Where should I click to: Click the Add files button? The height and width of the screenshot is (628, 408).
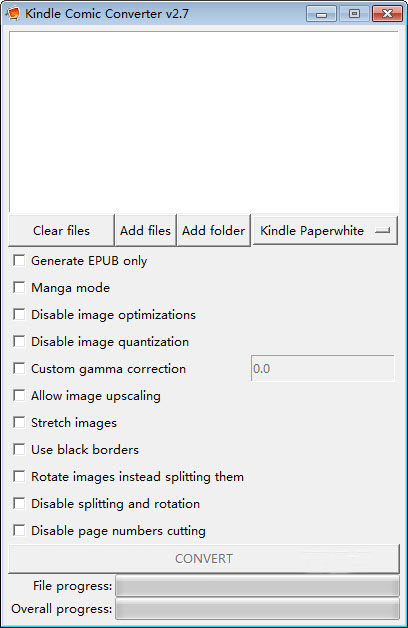(145, 230)
